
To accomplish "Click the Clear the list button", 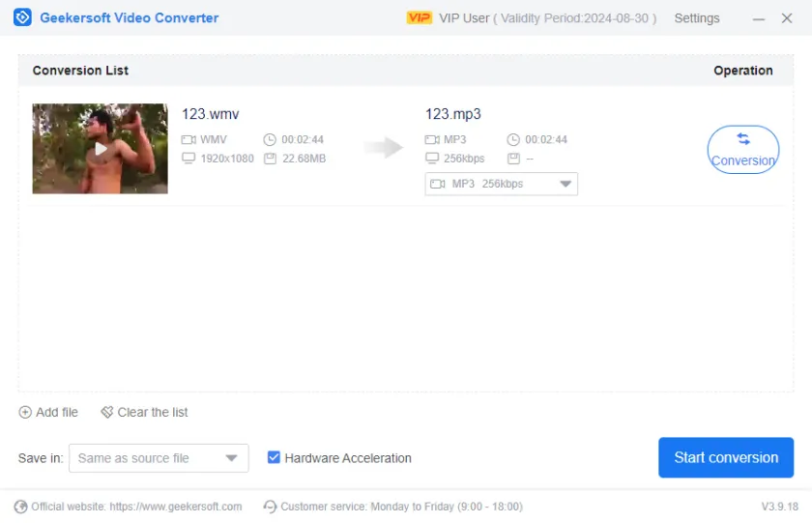I will point(152,412).
